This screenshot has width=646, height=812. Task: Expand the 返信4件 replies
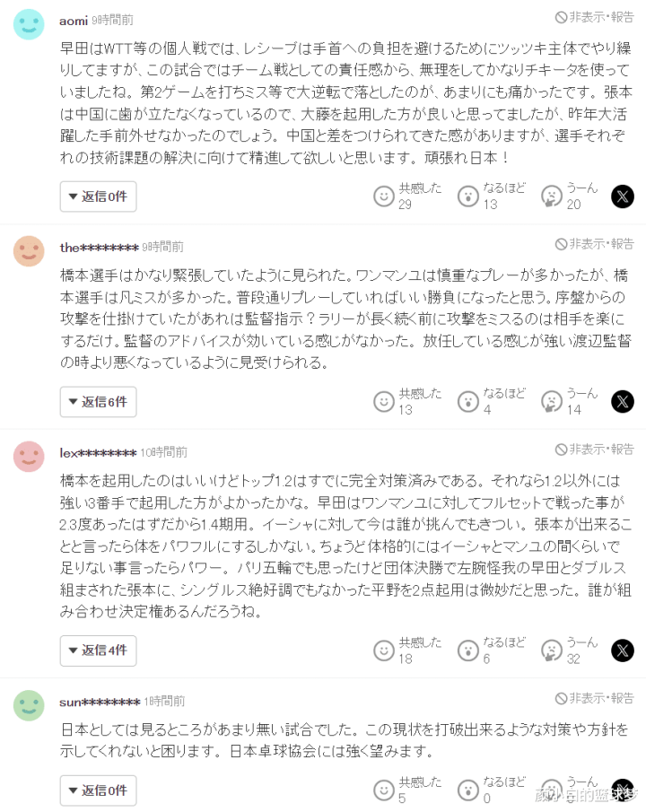[99, 650]
